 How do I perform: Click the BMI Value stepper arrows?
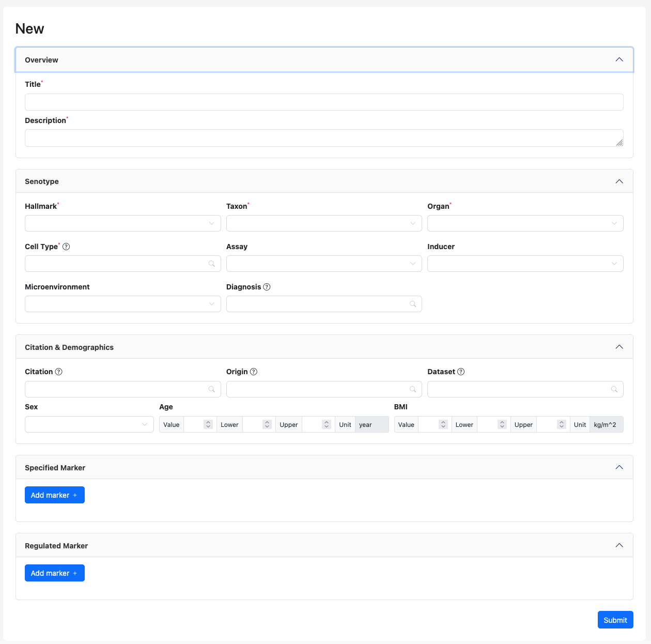tap(443, 424)
